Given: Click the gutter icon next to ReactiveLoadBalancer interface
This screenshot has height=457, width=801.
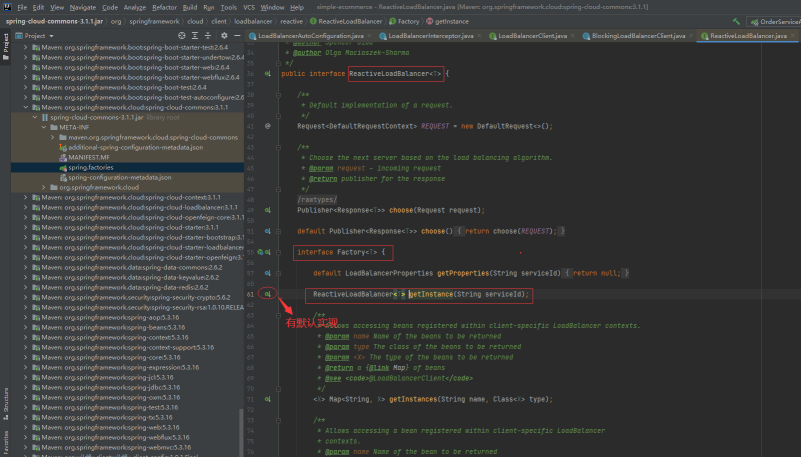Looking at the screenshot, I should [x=268, y=74].
